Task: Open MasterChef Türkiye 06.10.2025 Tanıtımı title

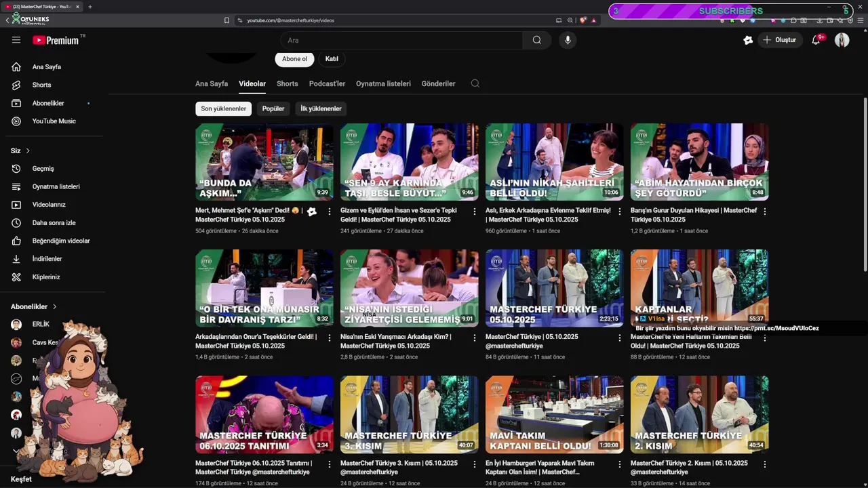Action: tap(254, 468)
